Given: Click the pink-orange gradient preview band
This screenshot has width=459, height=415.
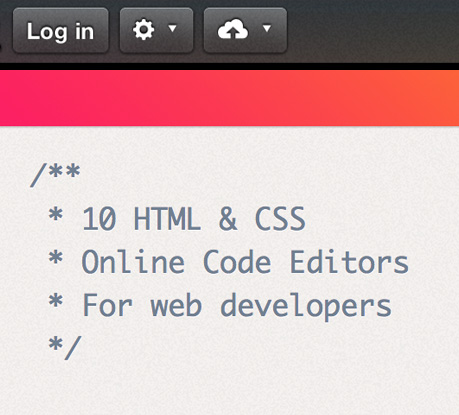Looking at the screenshot, I should [229, 98].
